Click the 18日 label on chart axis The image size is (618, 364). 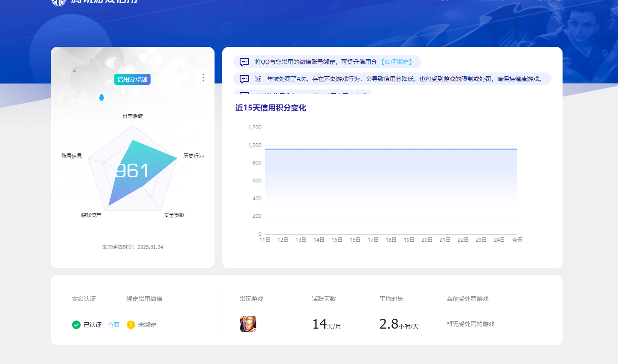391,240
